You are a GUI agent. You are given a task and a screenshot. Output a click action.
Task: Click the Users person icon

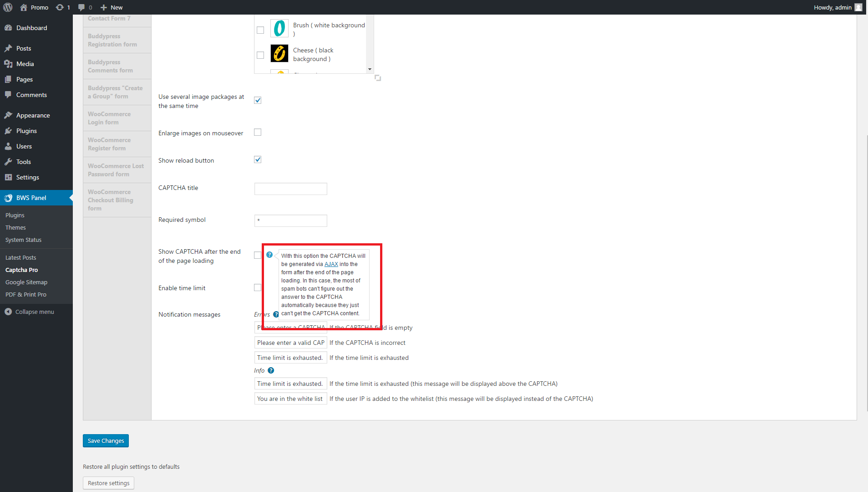coord(8,146)
